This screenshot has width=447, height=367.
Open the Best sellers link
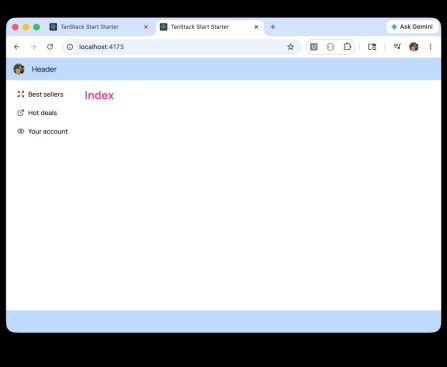[40, 94]
